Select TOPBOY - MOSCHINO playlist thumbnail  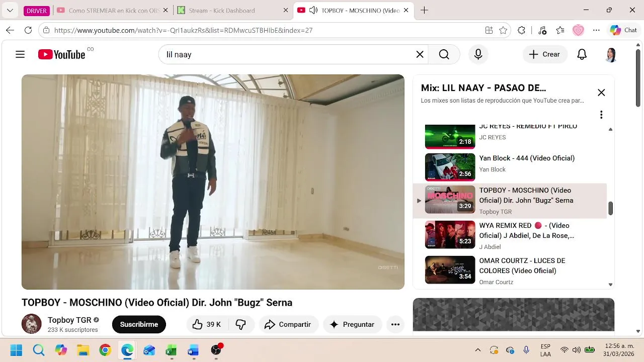point(450,200)
